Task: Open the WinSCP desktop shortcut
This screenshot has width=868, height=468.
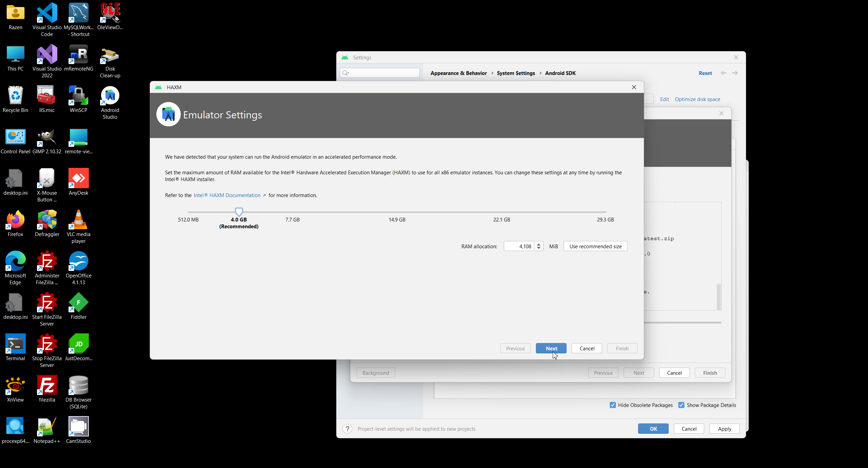Action: pyautogui.click(x=78, y=99)
